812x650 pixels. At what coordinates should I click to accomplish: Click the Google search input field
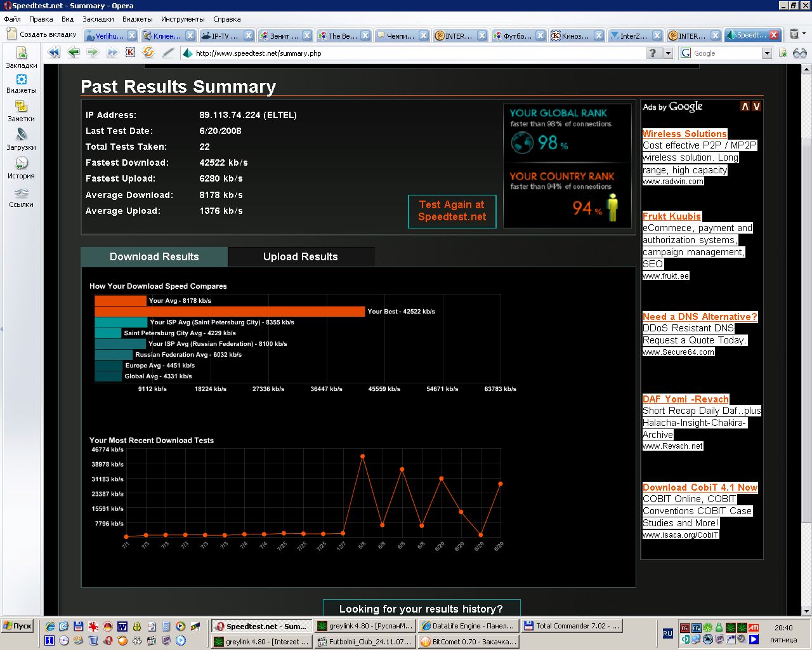click(x=727, y=53)
